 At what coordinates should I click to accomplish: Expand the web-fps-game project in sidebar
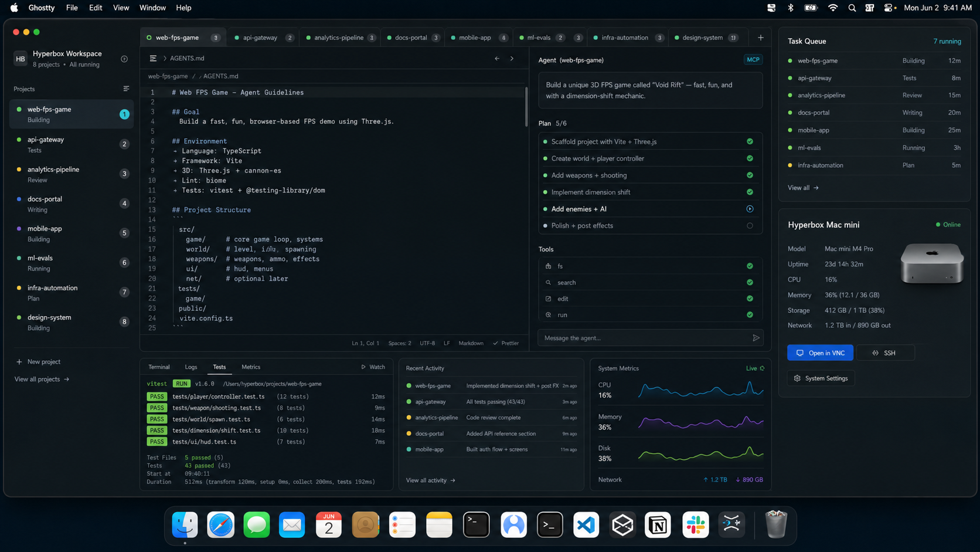[71, 114]
